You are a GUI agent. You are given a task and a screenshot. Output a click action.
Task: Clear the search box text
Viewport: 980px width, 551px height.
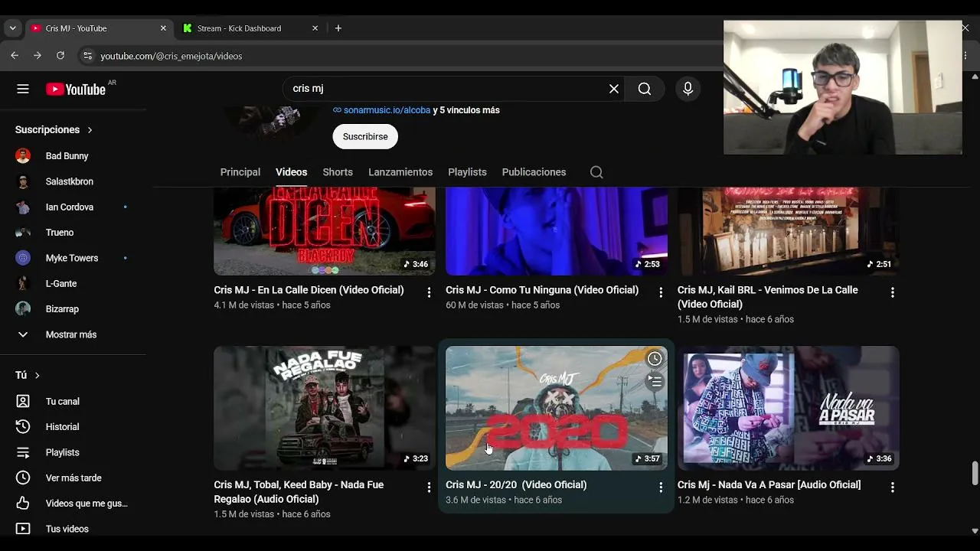click(x=614, y=89)
